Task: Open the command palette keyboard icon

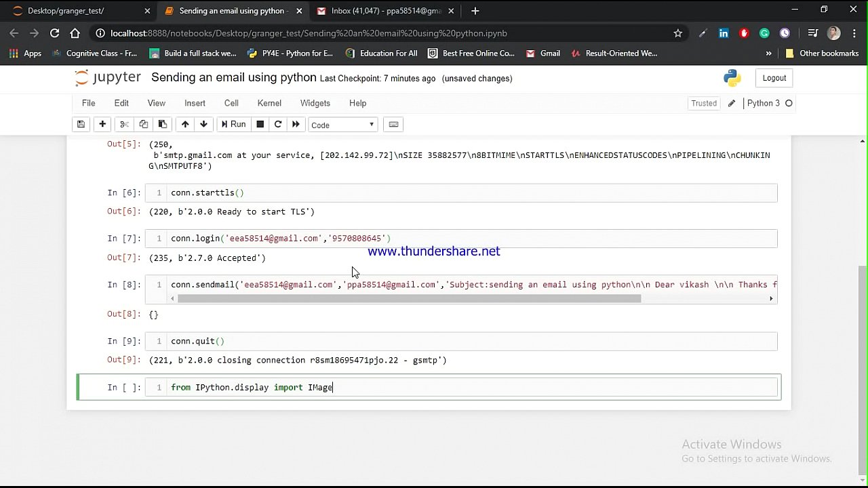Action: pyautogui.click(x=393, y=124)
